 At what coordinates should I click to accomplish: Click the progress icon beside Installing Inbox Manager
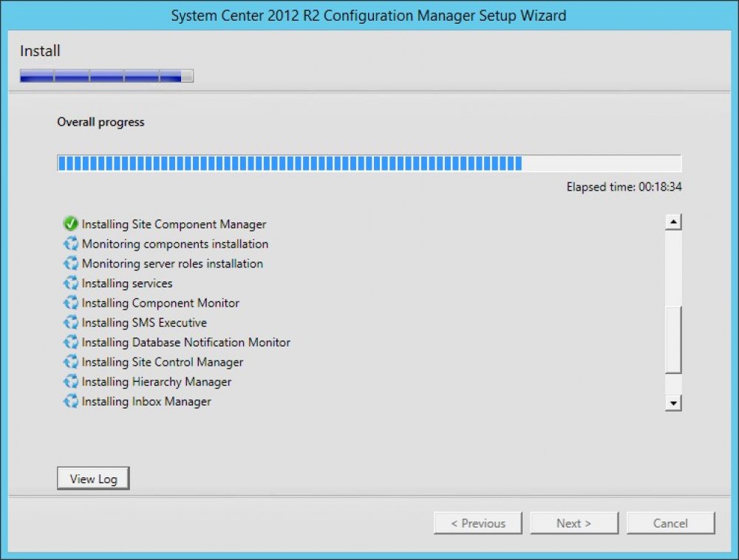tap(71, 401)
